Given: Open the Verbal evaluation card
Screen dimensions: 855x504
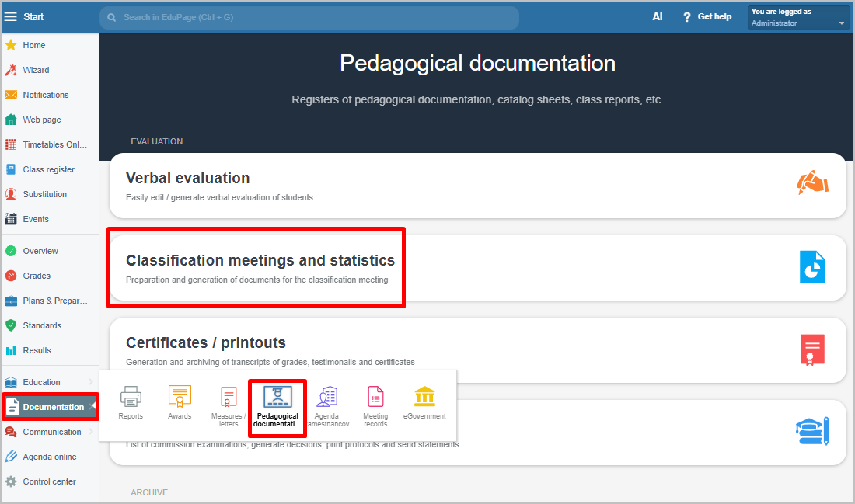Looking at the screenshot, I should 476,186.
